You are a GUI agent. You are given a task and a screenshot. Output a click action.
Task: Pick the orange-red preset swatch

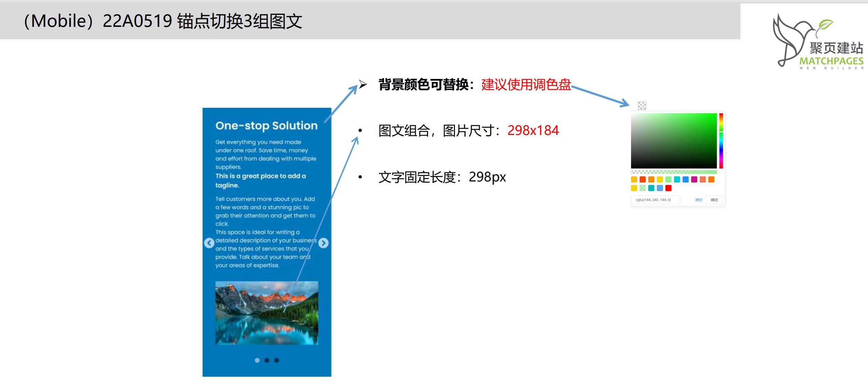pyautogui.click(x=643, y=179)
